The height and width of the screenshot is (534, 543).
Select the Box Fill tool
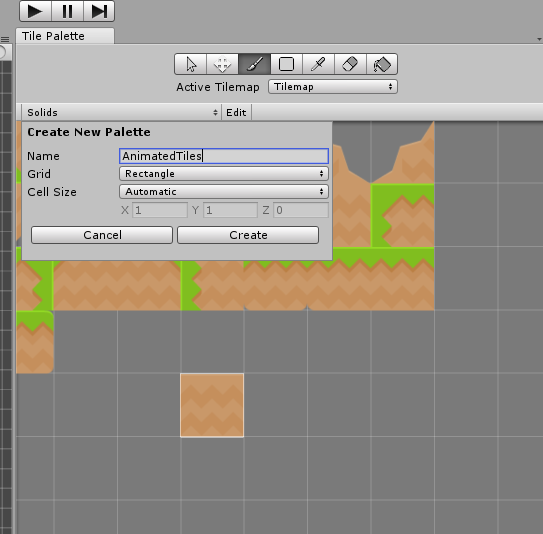286,64
